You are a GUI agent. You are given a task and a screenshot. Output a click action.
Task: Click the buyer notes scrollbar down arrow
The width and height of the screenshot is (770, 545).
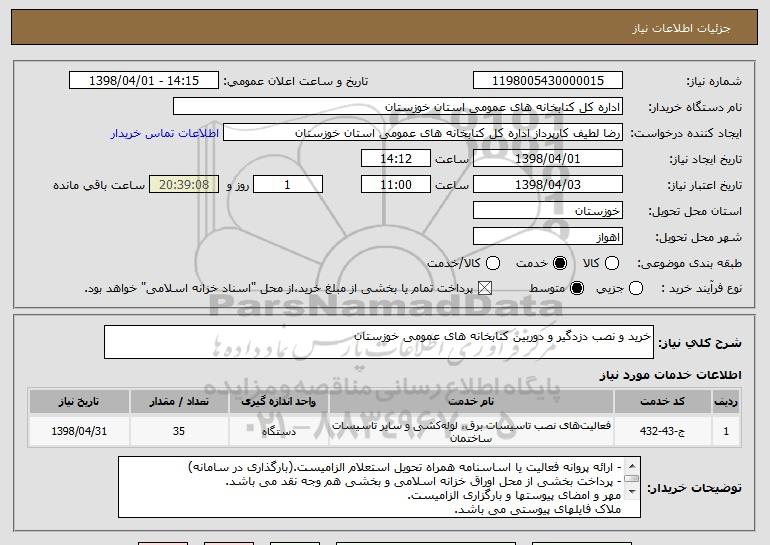click(x=632, y=492)
